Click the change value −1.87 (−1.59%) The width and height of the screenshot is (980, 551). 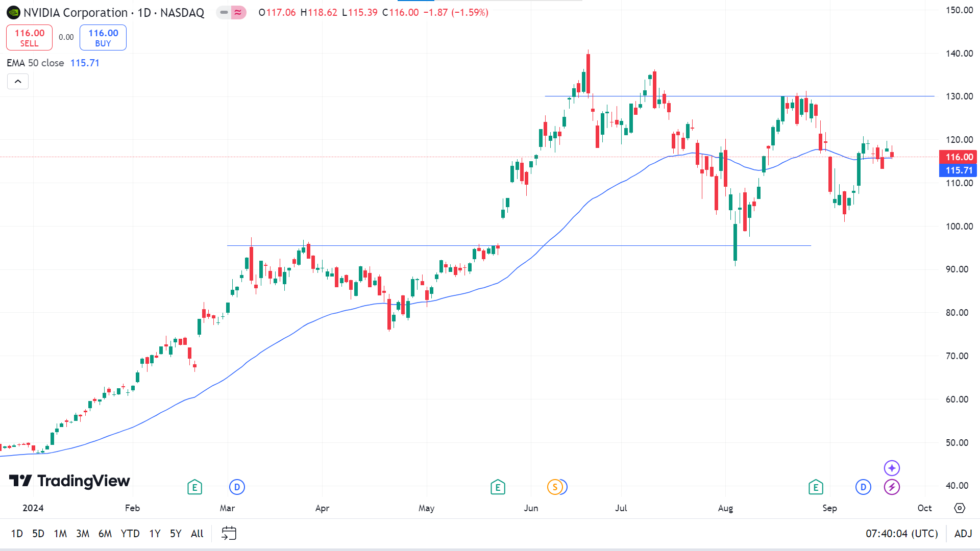pyautogui.click(x=456, y=12)
